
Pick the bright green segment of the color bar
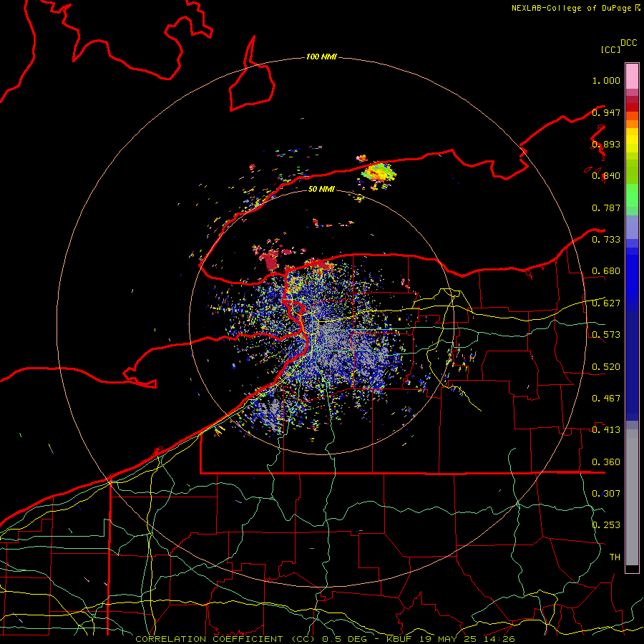632,195
